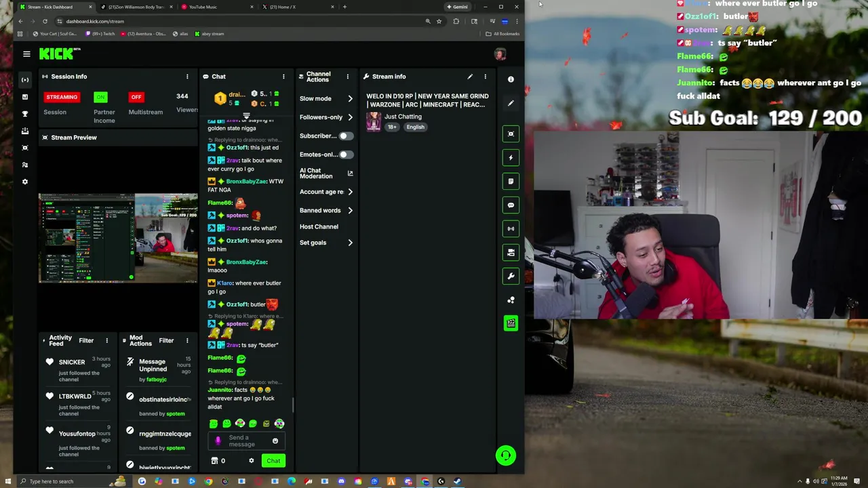Image resolution: width=868 pixels, height=488 pixels.
Task: Open the trophy achievements sidebar icon
Action: click(25, 114)
